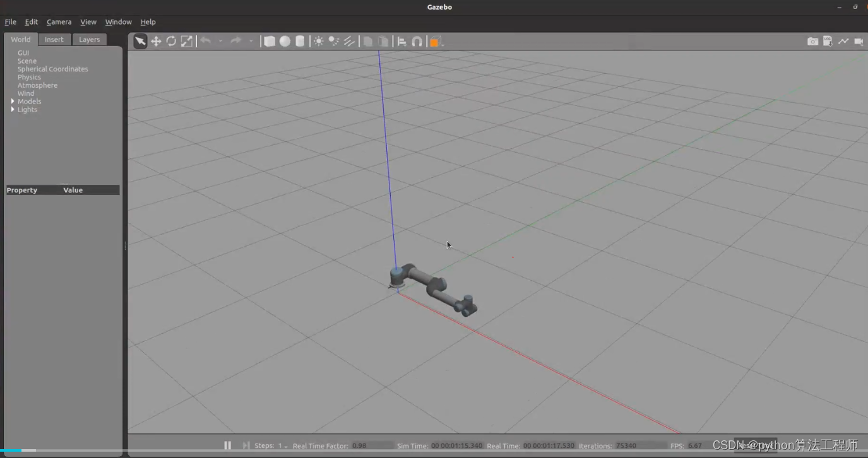Select Wind in the world tree
868x458 pixels.
pos(26,93)
